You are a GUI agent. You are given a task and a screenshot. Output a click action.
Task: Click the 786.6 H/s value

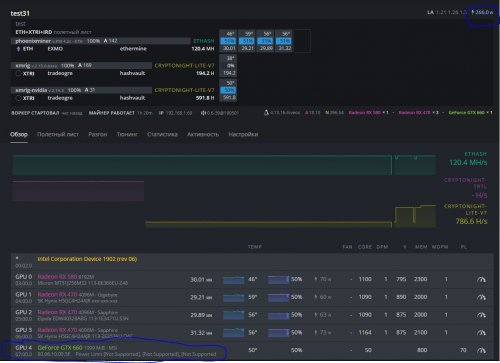click(x=471, y=221)
